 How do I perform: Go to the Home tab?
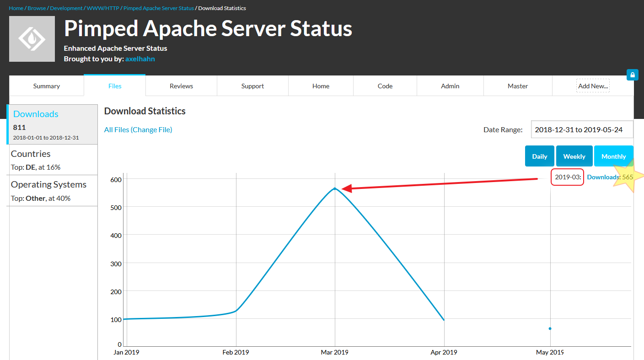click(321, 86)
